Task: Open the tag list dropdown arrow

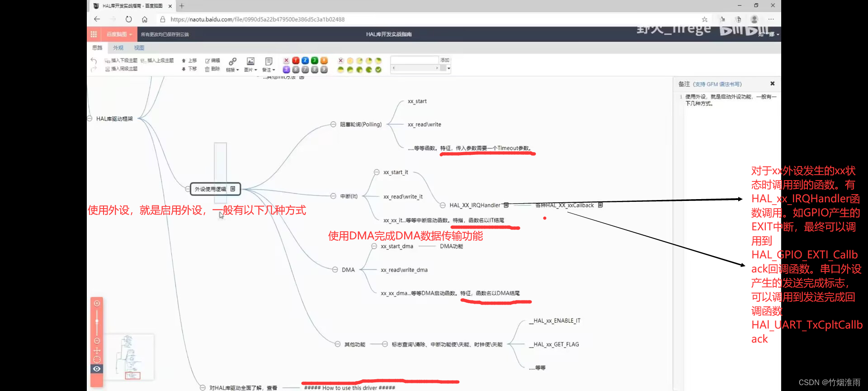Action: coord(448,68)
